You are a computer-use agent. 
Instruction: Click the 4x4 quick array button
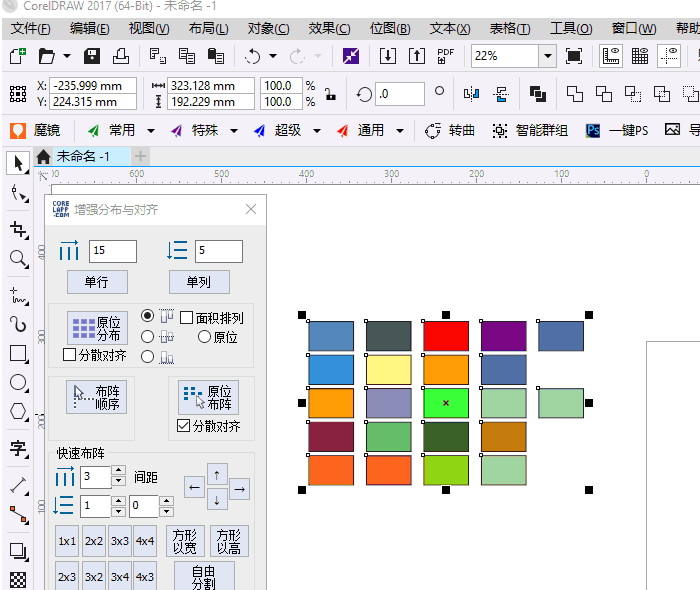(x=145, y=541)
